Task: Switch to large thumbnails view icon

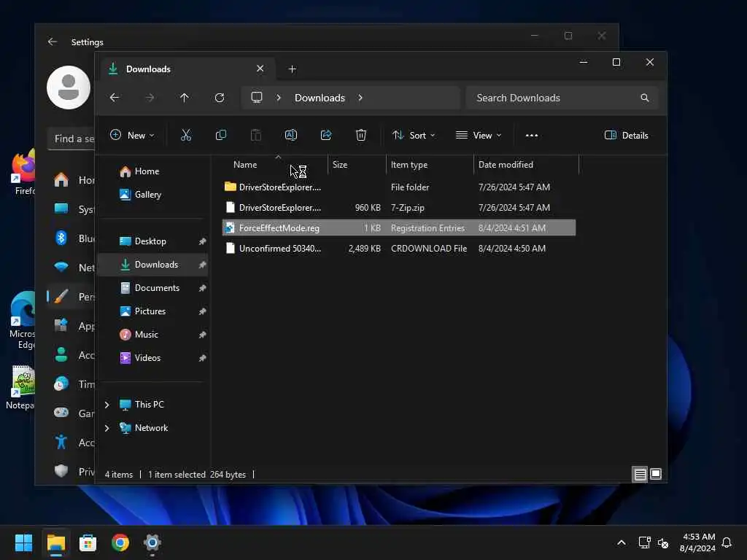Action: (656, 474)
